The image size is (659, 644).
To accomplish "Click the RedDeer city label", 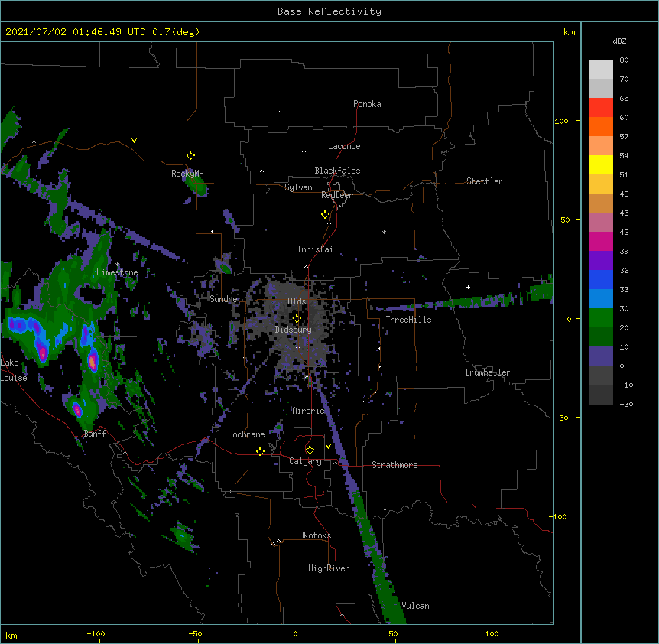I will point(336,195).
